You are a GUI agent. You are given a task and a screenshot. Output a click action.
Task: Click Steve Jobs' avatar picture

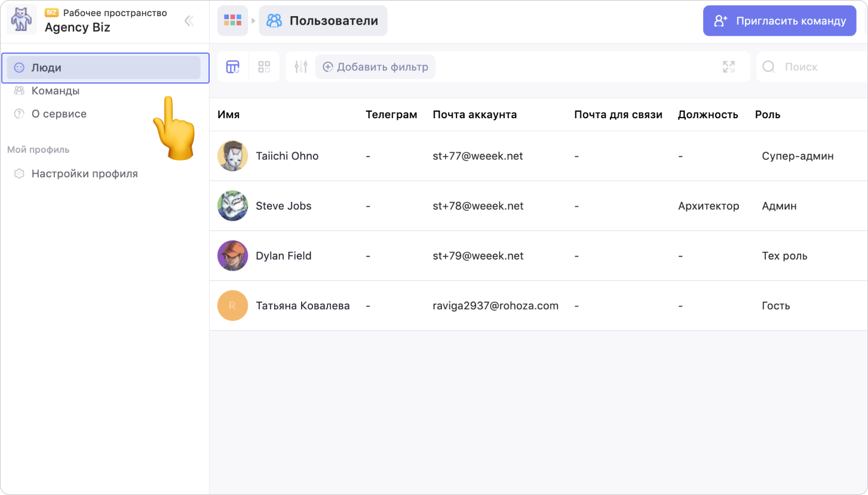[x=232, y=206]
